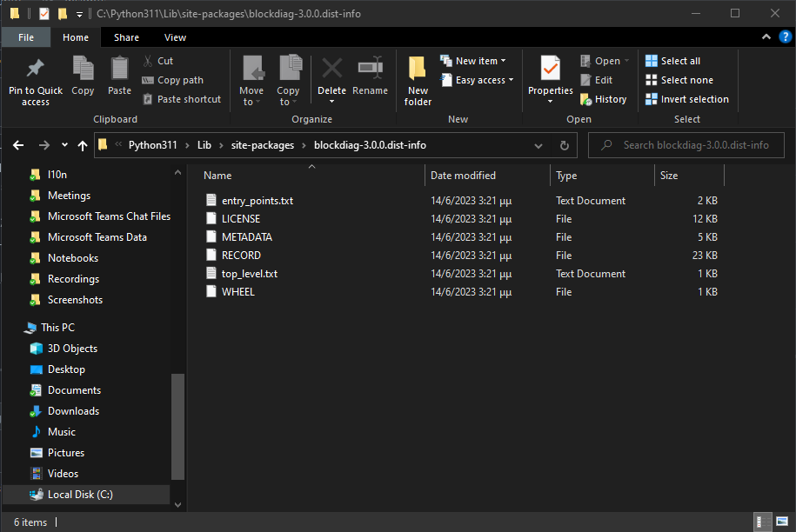Collapse the ribbon with the chevron

(x=766, y=37)
